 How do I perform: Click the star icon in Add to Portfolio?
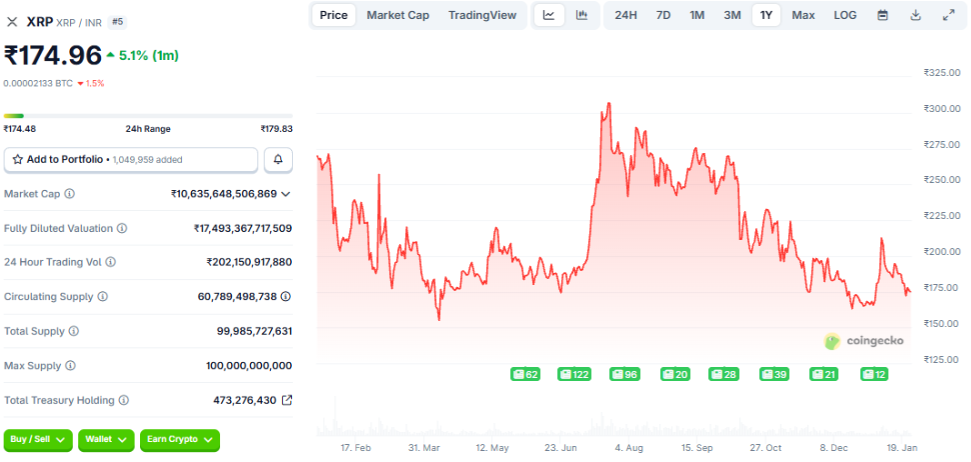click(x=17, y=160)
